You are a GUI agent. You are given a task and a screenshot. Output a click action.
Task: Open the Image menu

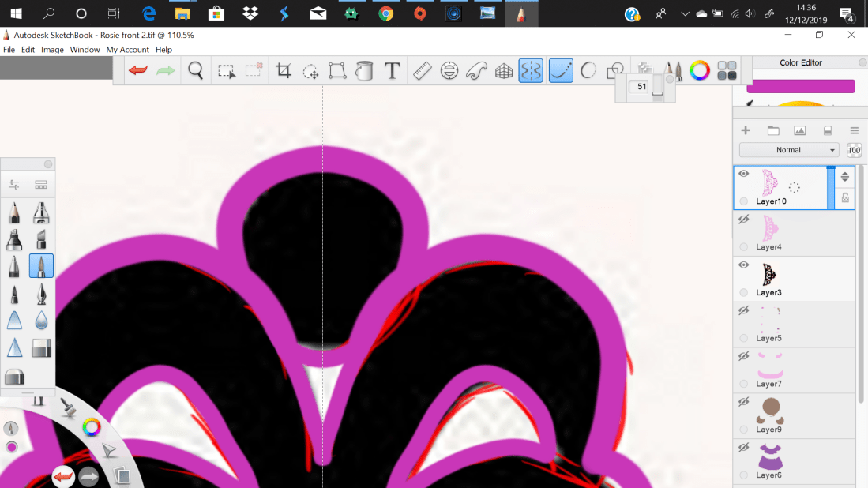tap(52, 49)
